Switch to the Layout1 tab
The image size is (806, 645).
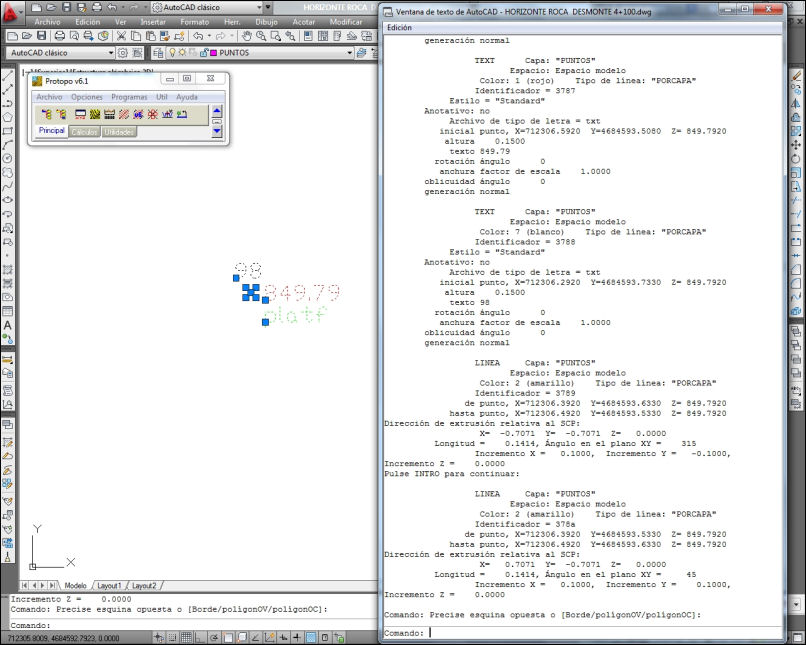109,586
